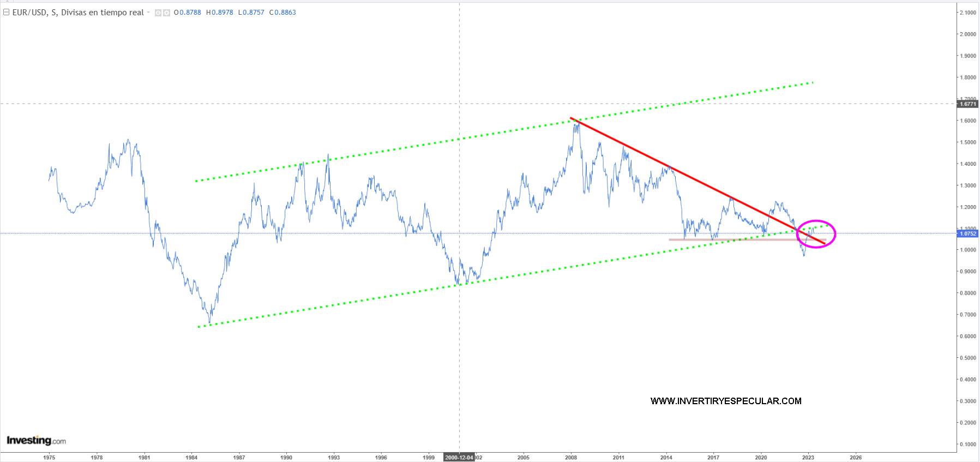980x462 pixels.
Task: Collapse the EUR/USD legend with the minus box
Action: (x=7, y=12)
